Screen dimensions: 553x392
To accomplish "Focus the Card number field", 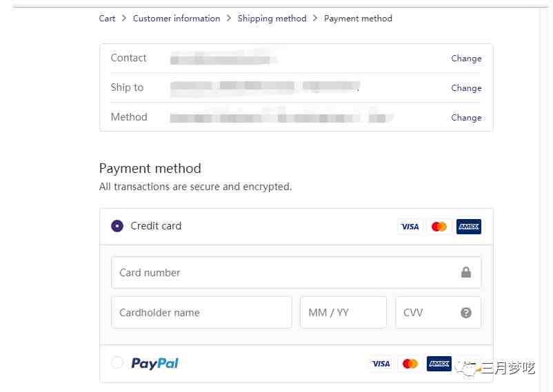I will pyautogui.click(x=296, y=273).
